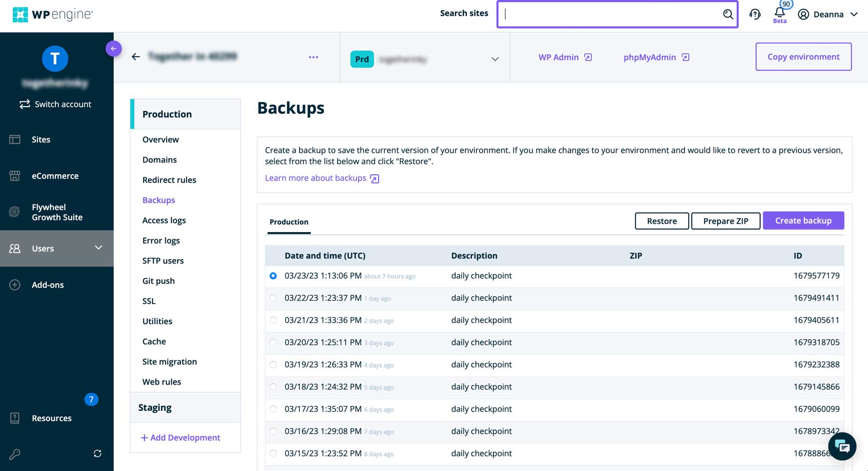
Task: Open the Staging section
Action: click(x=155, y=407)
